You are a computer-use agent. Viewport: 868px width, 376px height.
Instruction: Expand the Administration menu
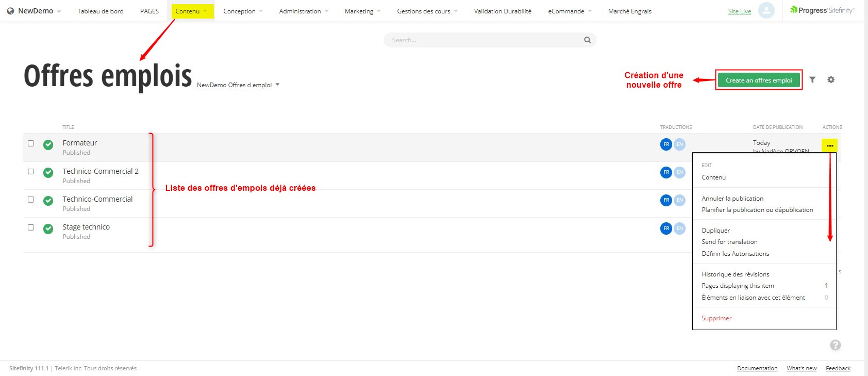point(303,11)
